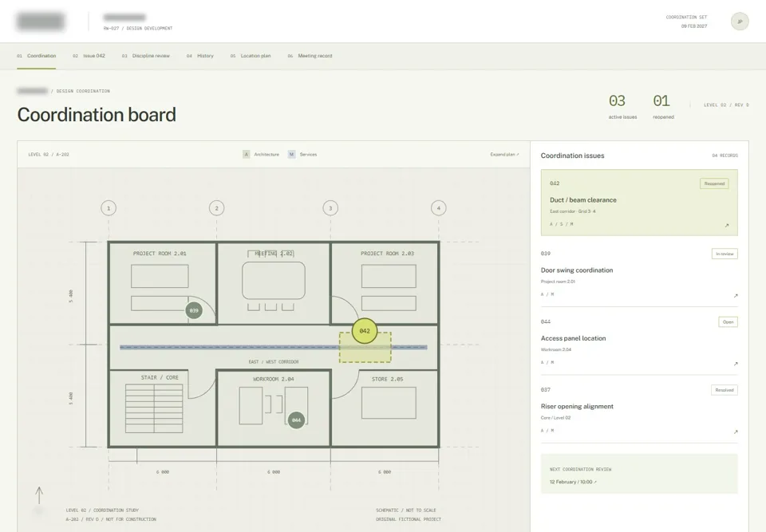The height and width of the screenshot is (532, 766).
Task: Select issue marker 042 on the plan
Action: tap(365, 331)
